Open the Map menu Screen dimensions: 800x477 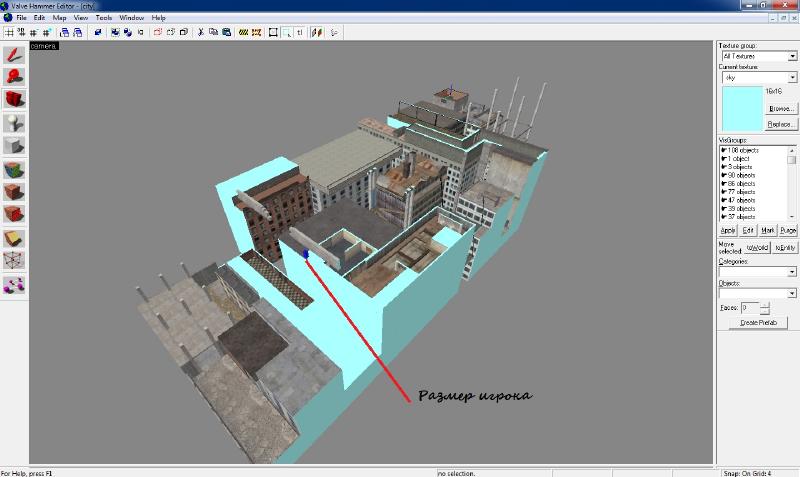click(60, 18)
